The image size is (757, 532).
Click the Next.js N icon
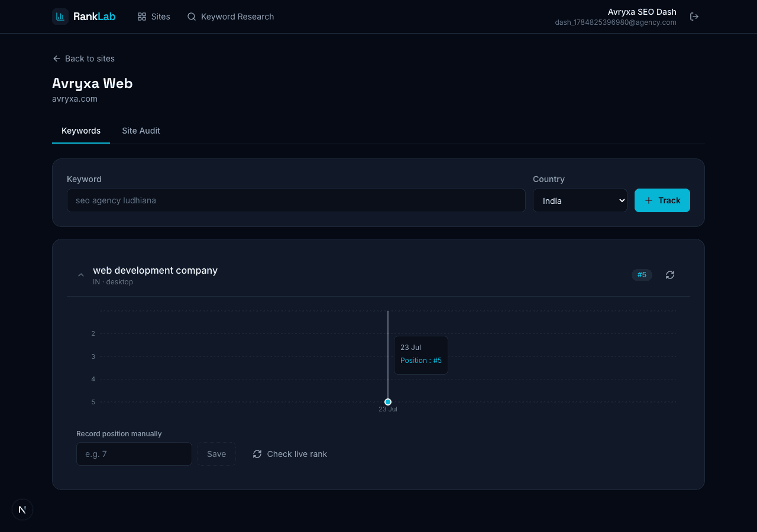[22, 510]
